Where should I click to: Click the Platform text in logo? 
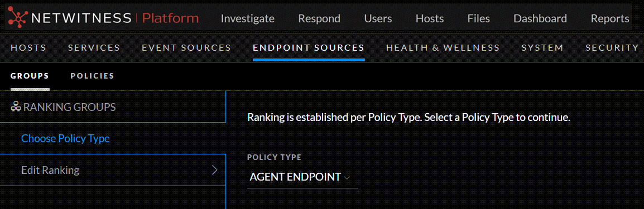coord(170,18)
